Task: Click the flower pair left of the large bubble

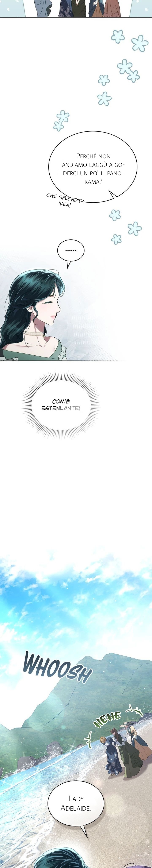Action: 61,121
